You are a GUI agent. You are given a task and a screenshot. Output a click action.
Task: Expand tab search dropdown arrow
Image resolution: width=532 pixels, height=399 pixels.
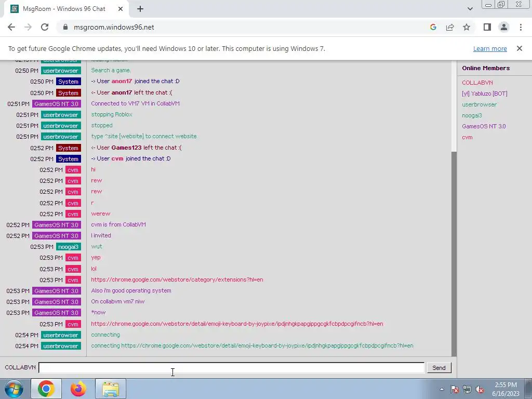[470, 9]
